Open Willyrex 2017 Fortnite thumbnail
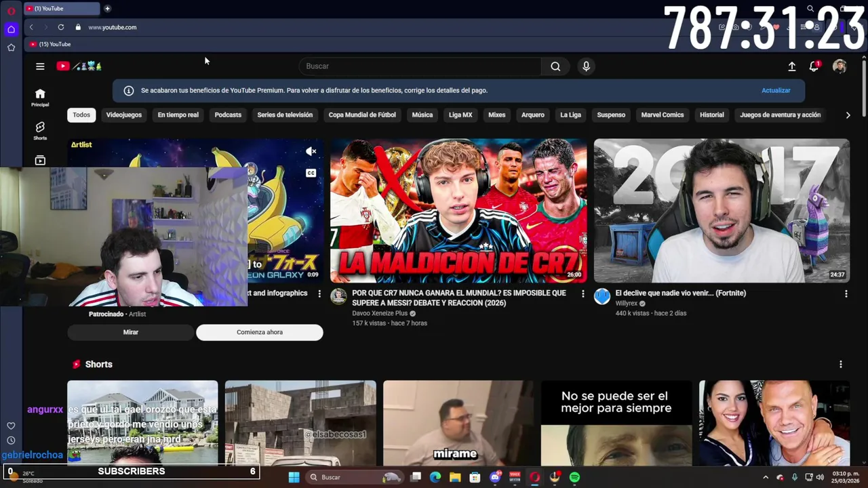 (x=722, y=211)
